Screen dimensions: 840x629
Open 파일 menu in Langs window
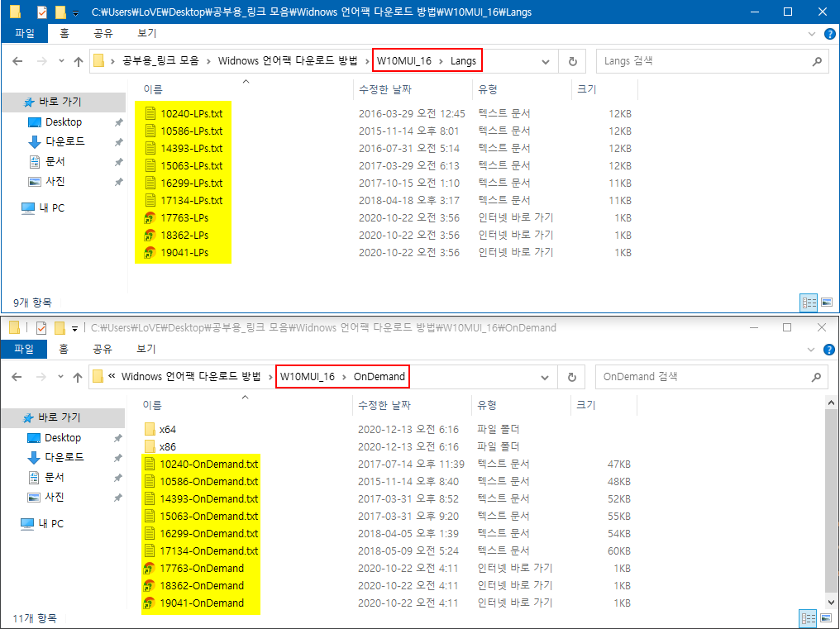coord(25,33)
